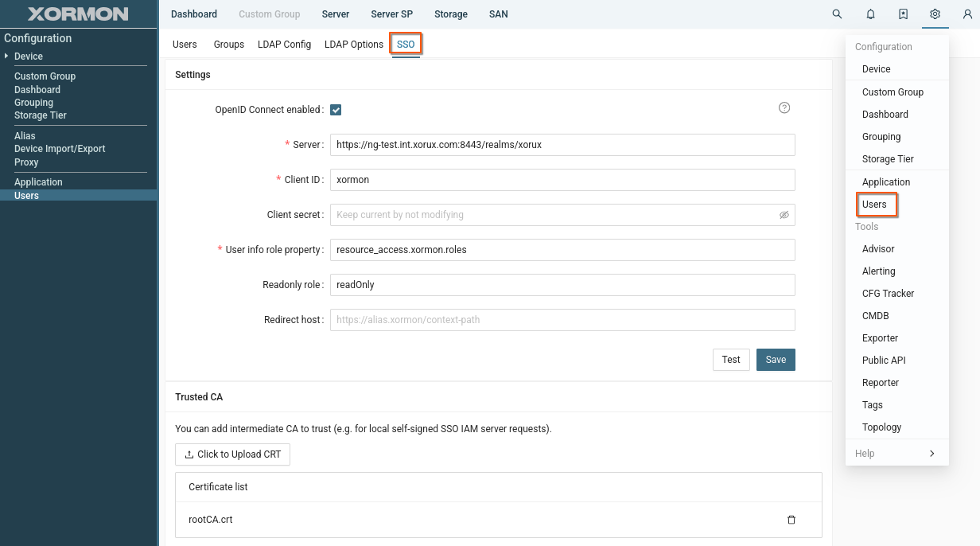Click into the Redirect host field
Viewport: 980px width, 546px height.
562,320
